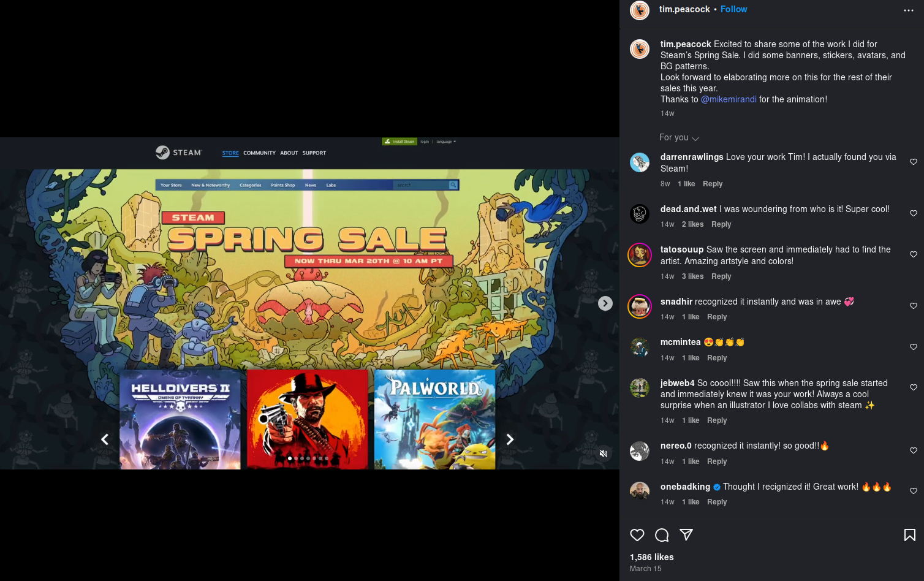Like tatosouup's comment heart
The width and height of the screenshot is (924, 581).
point(914,254)
